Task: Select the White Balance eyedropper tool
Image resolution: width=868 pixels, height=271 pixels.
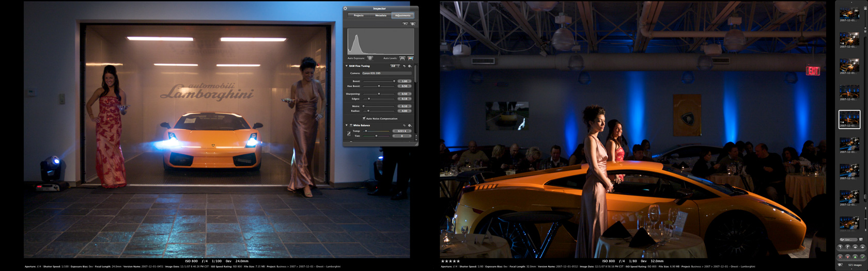Action: pyautogui.click(x=349, y=134)
